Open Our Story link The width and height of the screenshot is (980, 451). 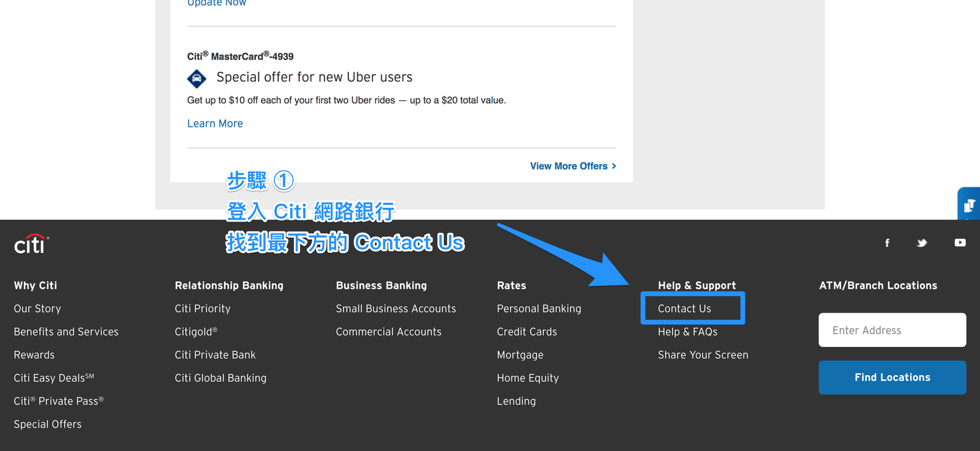click(37, 308)
